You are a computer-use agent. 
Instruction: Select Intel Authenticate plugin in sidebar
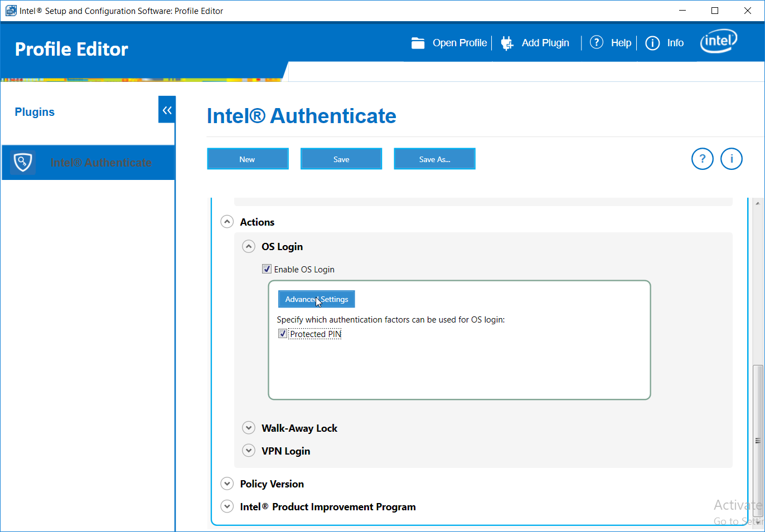(89, 162)
